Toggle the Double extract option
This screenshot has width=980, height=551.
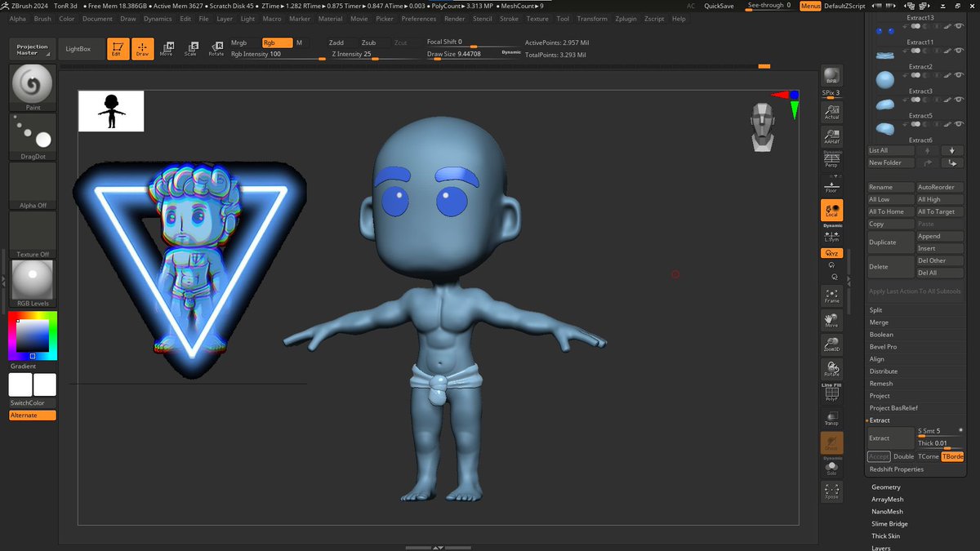coord(903,456)
